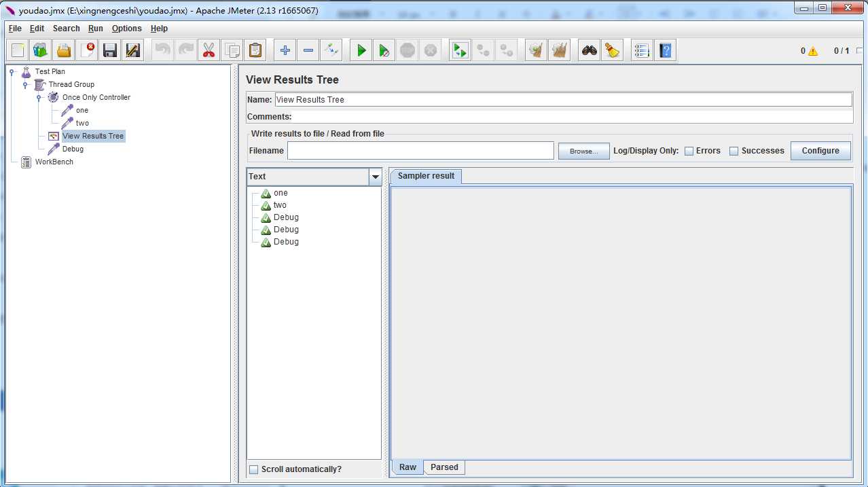
Task: Click the Configure button
Action: click(820, 151)
